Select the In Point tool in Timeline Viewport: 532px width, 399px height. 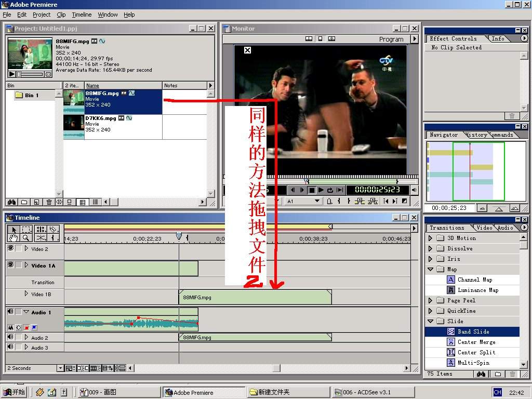pyautogui.click(x=54, y=238)
